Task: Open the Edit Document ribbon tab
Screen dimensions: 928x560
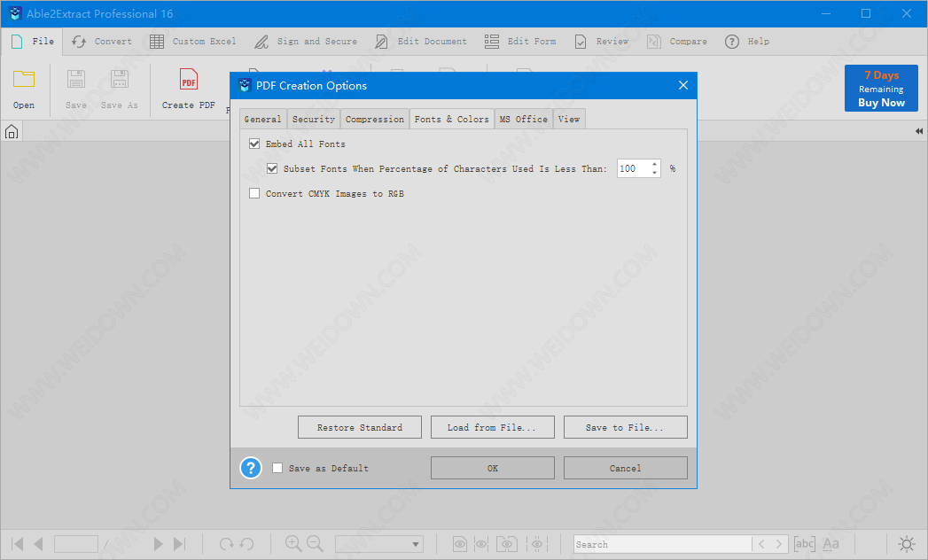Action: pyautogui.click(x=421, y=42)
